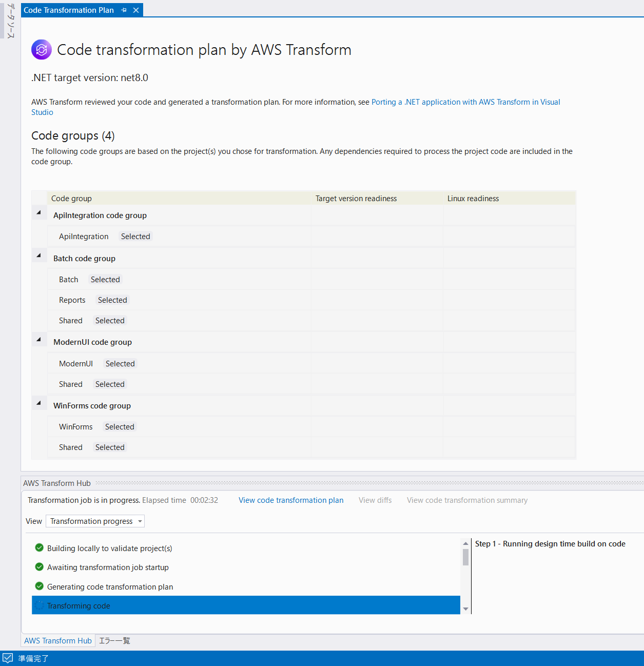The height and width of the screenshot is (666, 644).
Task: Collapse the ModernUI code group
Action: 38,339
